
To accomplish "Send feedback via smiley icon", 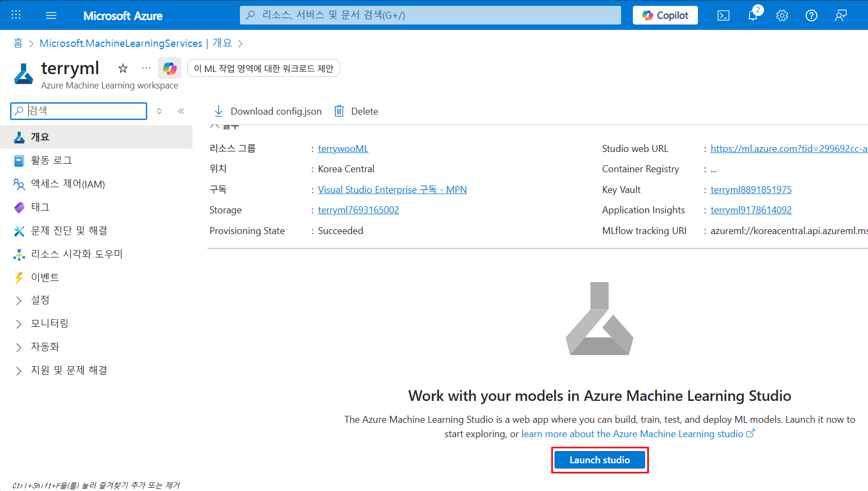I will point(840,15).
